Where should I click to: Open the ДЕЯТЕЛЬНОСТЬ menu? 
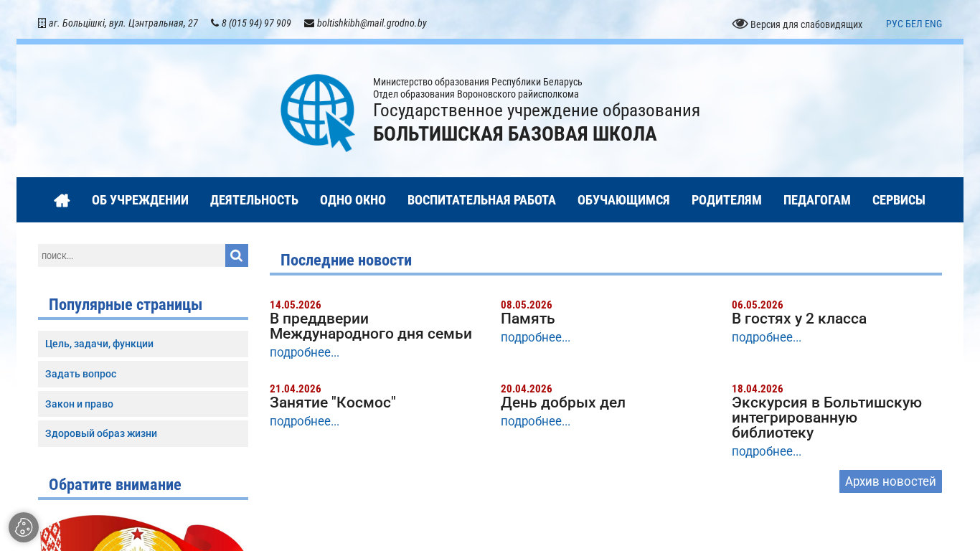point(254,200)
